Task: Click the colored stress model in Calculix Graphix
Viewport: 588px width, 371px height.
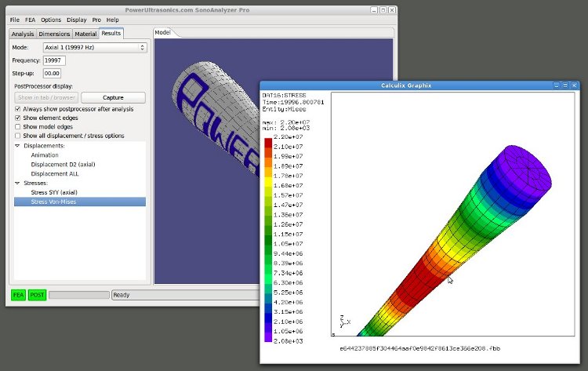Action: (x=455, y=240)
